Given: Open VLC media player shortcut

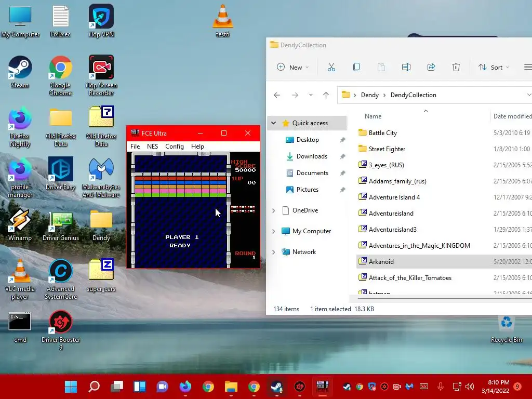Looking at the screenshot, I should pos(20,279).
